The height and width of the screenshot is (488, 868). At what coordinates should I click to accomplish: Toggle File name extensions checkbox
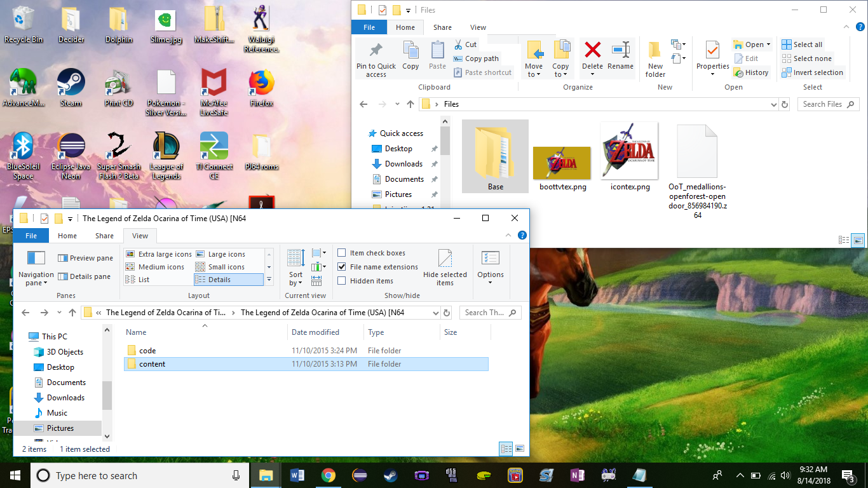pos(342,267)
